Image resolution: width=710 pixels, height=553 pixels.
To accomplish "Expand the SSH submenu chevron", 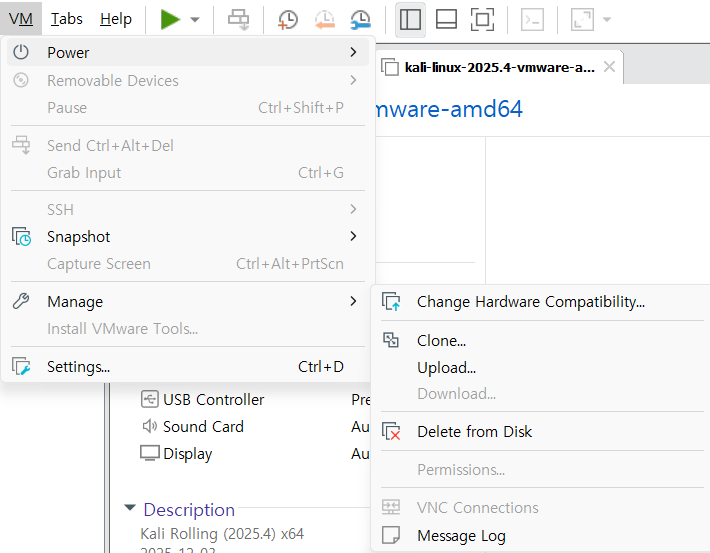I will [353, 209].
